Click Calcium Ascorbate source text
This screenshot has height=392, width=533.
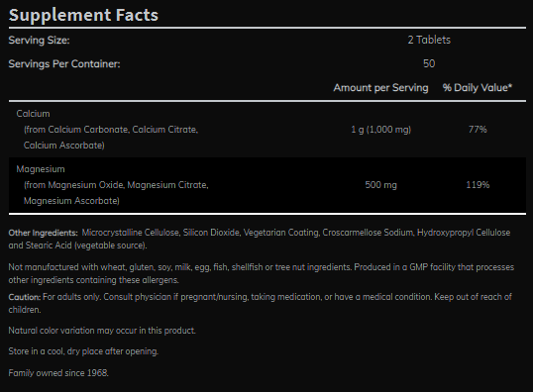[64, 146]
